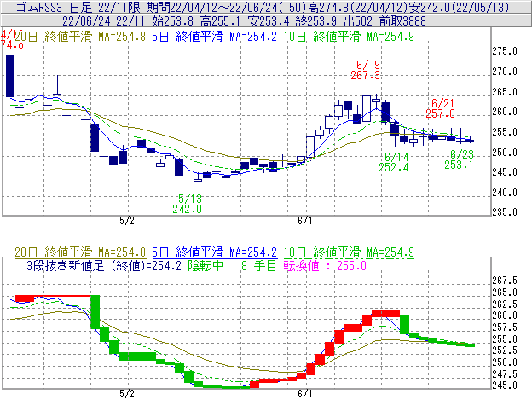Click the 262.5 axis label in the lower chart
Image resolution: width=532 pixels, height=405 pixels.
click(x=505, y=304)
